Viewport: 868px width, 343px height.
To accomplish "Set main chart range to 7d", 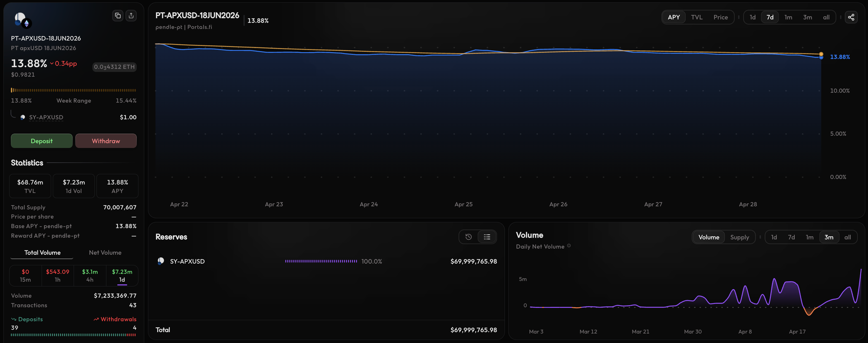I will [x=770, y=17].
